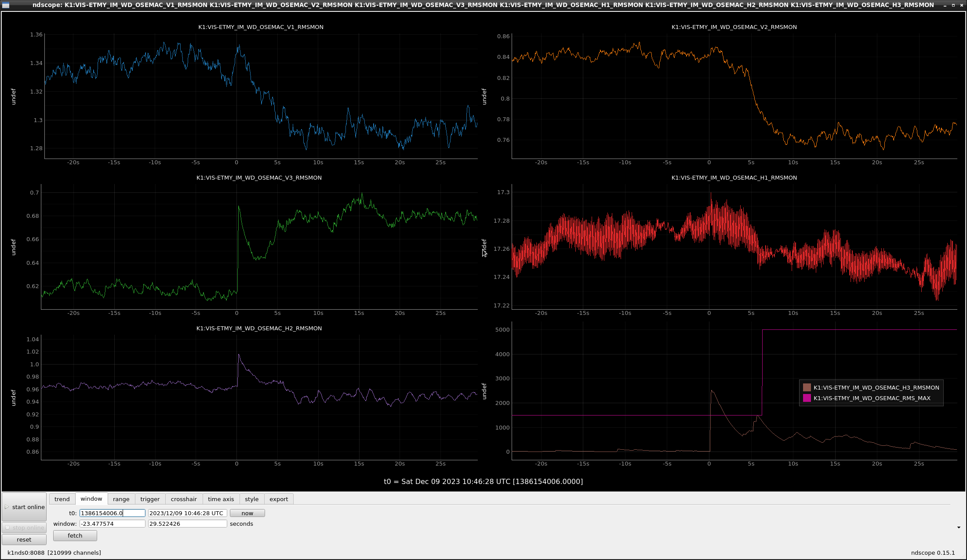Click the 1.36 y-axis tick in V1 plot

pyautogui.click(x=36, y=34)
